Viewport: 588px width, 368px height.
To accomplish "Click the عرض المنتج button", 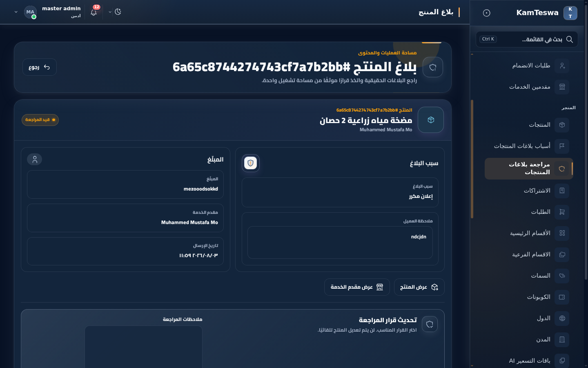I will pos(419,287).
